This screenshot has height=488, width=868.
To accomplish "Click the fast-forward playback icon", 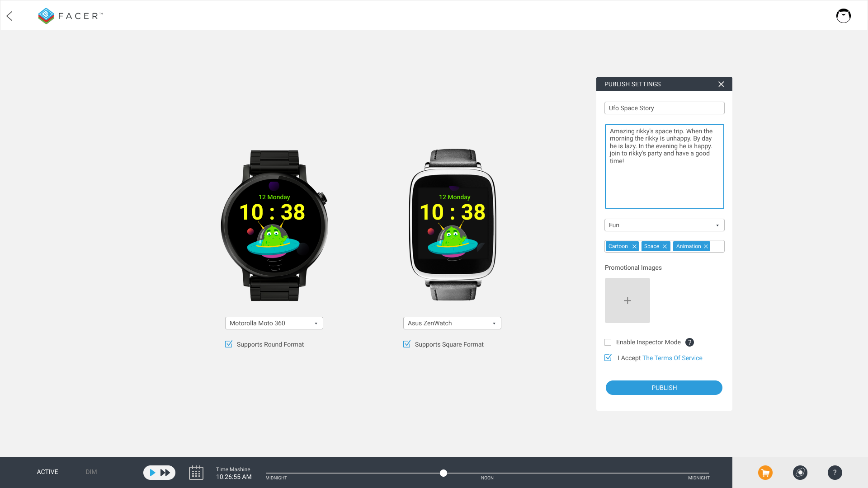I will (x=165, y=473).
